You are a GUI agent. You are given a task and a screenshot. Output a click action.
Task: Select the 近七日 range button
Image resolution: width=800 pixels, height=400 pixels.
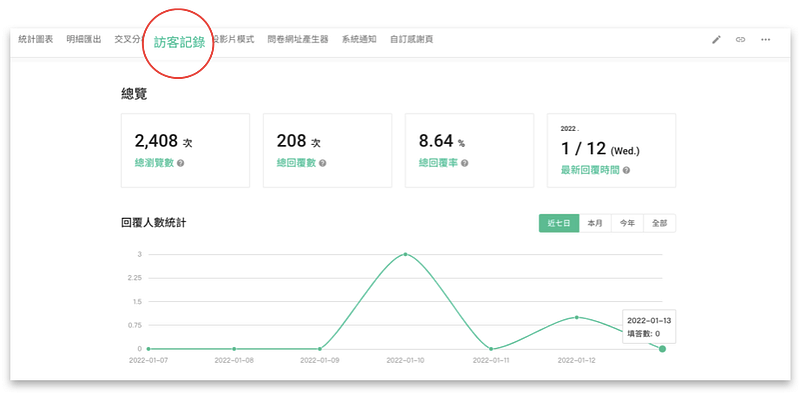pyautogui.click(x=559, y=223)
